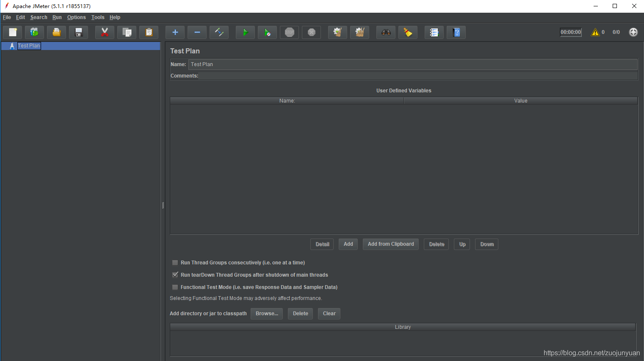The image size is (644, 361).
Task: Click the warning triangle log errors icon
Action: 595,32
